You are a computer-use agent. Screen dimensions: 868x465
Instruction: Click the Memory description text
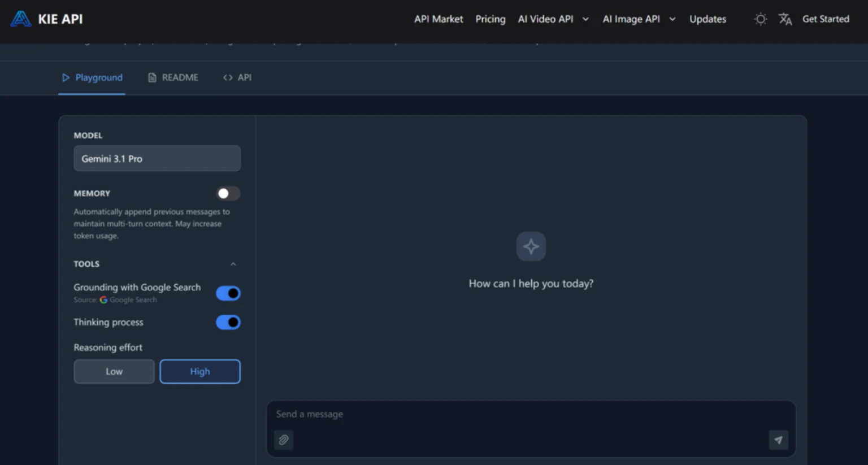tap(151, 224)
